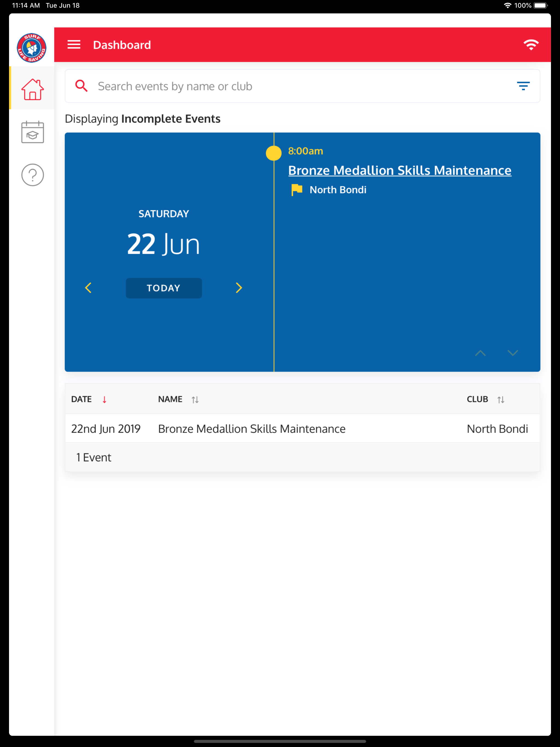Sort table by CLUB column arrows
This screenshot has height=747, width=560.
tap(501, 399)
